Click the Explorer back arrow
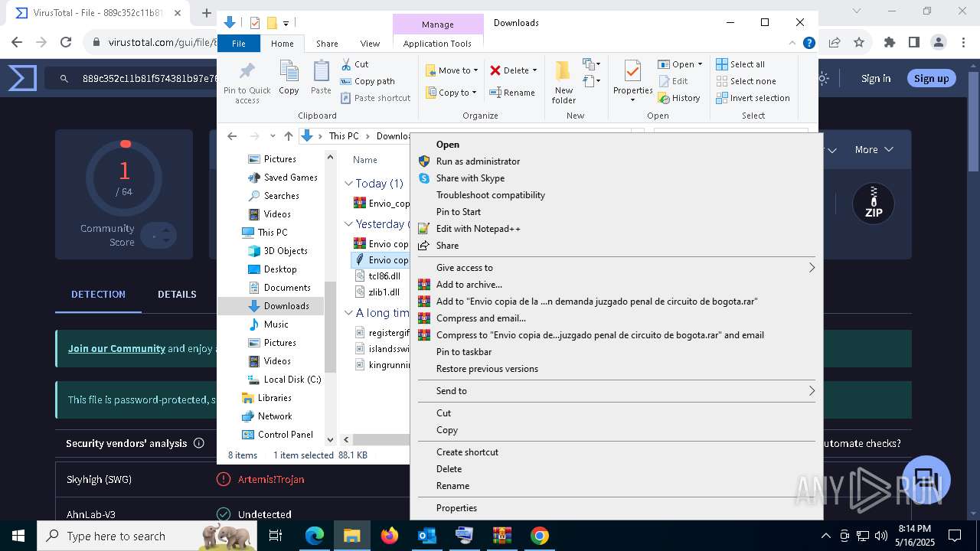The width and height of the screenshot is (980, 551). coord(232,136)
